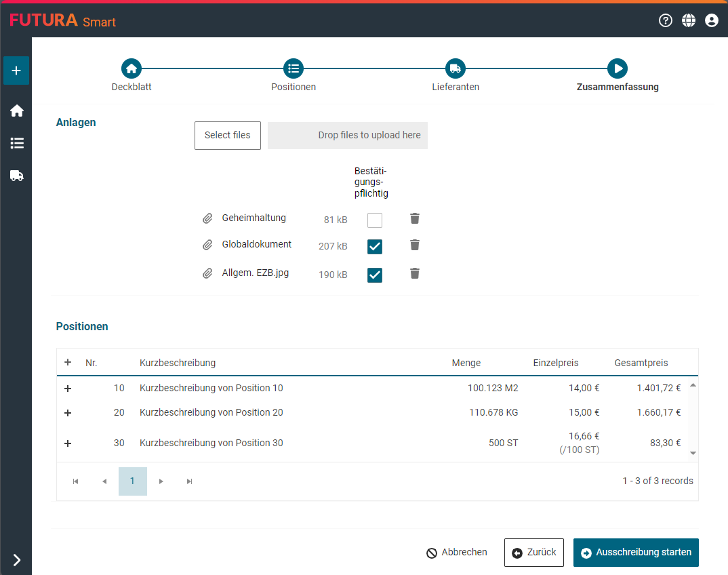Click the Zurück button
728x575 pixels.
(x=533, y=553)
